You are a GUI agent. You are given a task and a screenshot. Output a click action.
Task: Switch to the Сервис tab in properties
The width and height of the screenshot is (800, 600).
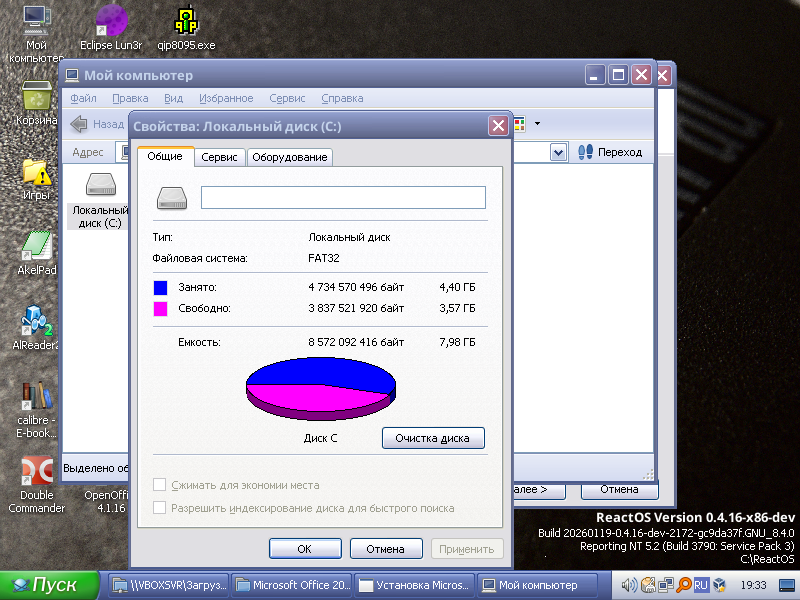coord(219,158)
